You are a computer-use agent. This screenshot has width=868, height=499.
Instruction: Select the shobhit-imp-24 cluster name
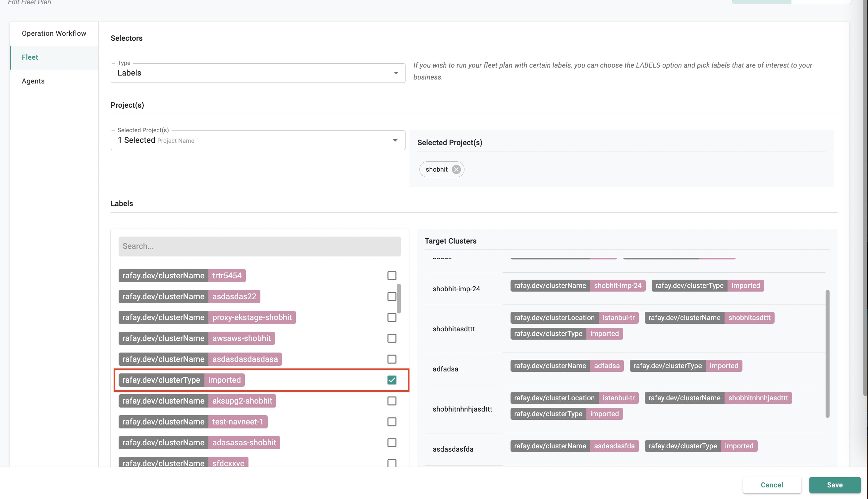(x=456, y=289)
